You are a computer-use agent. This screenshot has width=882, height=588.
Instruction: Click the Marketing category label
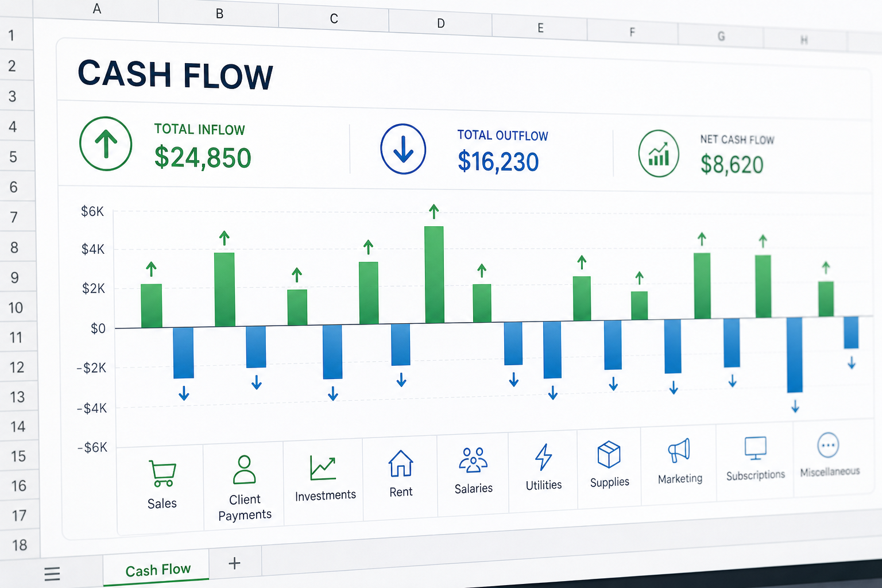coord(680,479)
